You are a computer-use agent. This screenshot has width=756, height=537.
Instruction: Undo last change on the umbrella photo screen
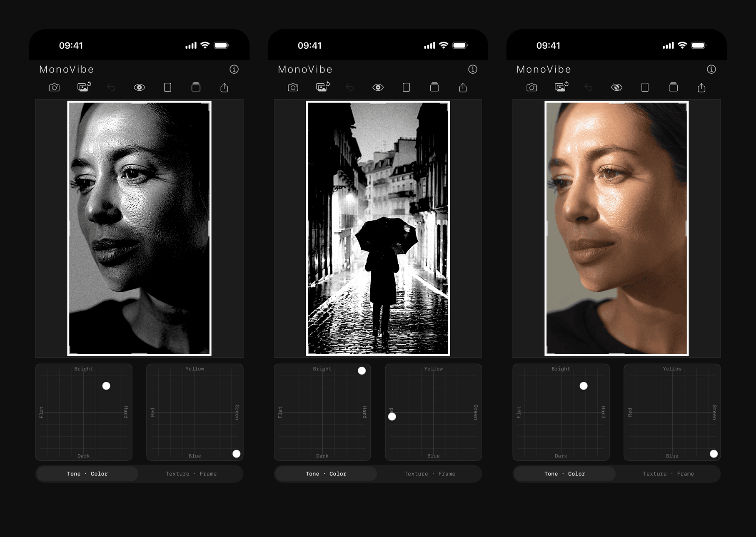350,87
